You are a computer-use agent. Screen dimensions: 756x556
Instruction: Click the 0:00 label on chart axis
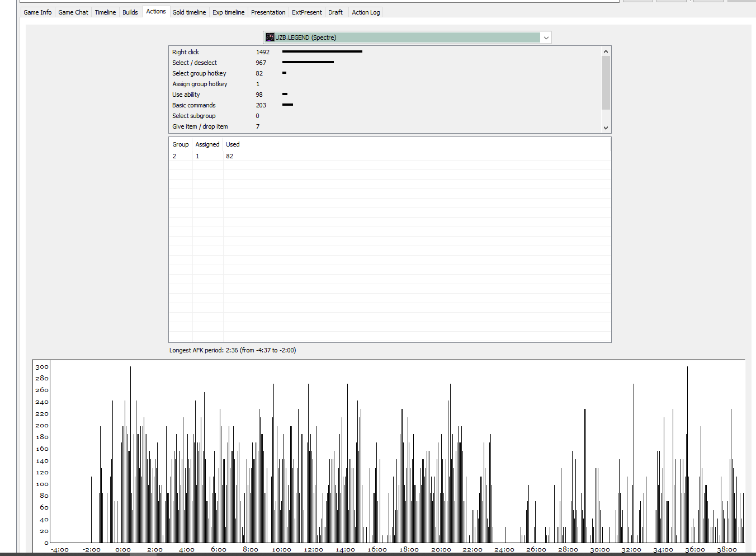point(123,549)
